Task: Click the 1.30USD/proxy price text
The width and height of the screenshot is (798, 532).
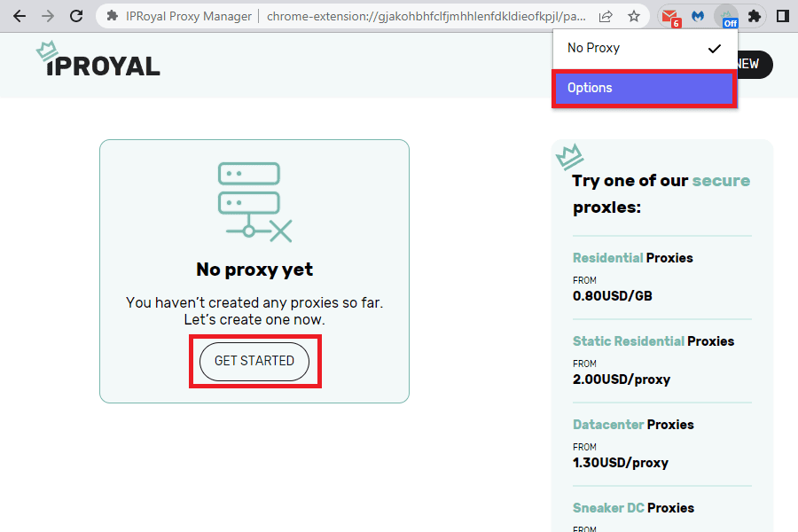Action: [621, 463]
